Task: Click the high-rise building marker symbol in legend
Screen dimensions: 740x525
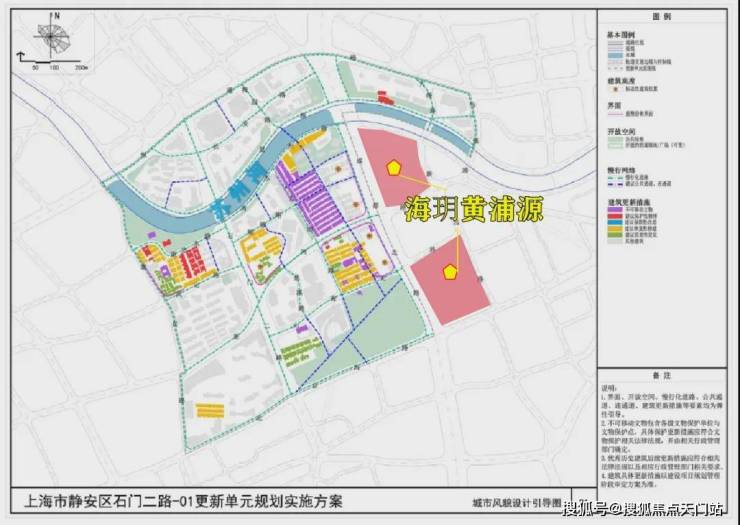Action: pyautogui.click(x=615, y=89)
